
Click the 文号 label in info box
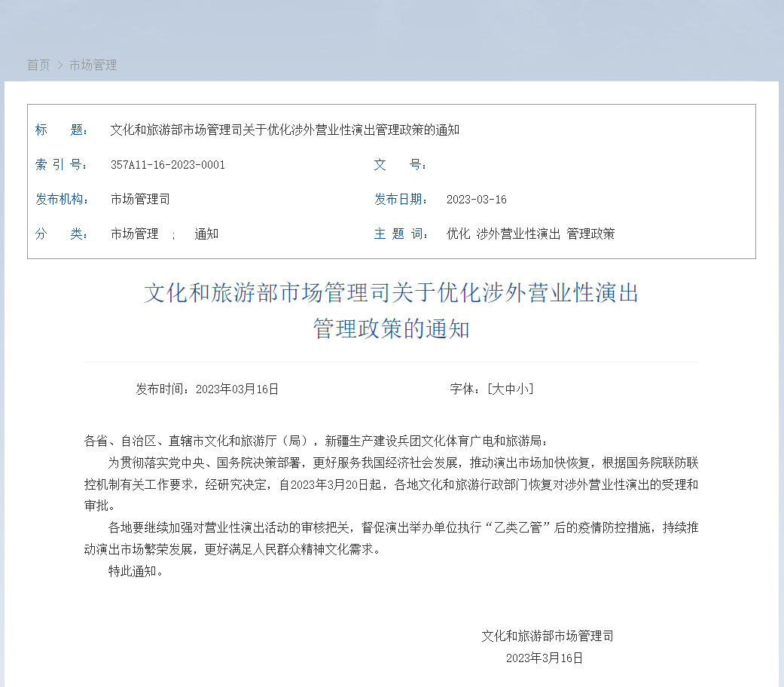pos(400,165)
